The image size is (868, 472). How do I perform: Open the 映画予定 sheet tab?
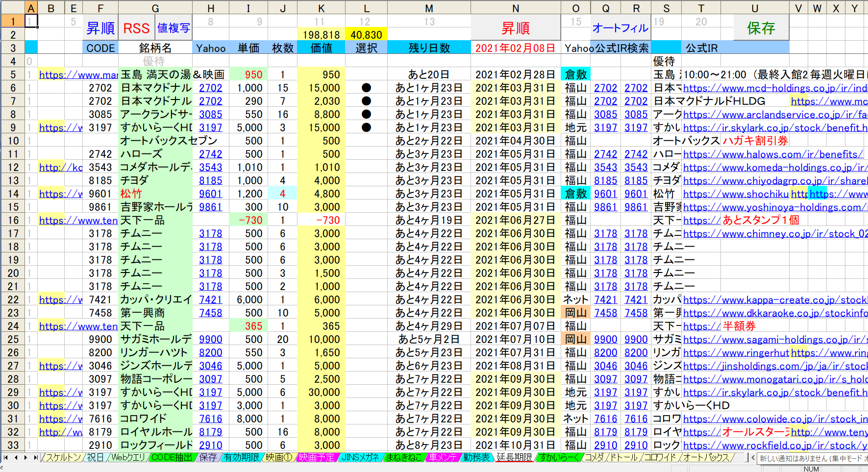[x=317, y=457]
